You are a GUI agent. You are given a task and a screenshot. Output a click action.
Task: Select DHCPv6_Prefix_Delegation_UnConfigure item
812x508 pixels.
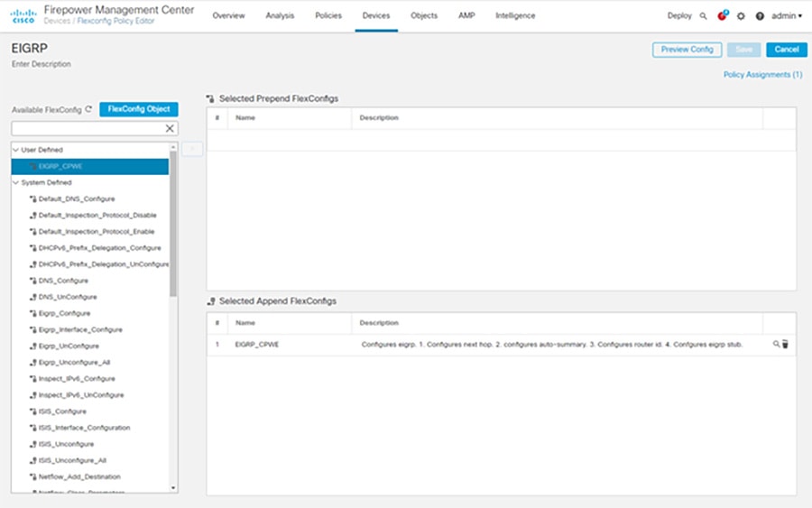[104, 264]
